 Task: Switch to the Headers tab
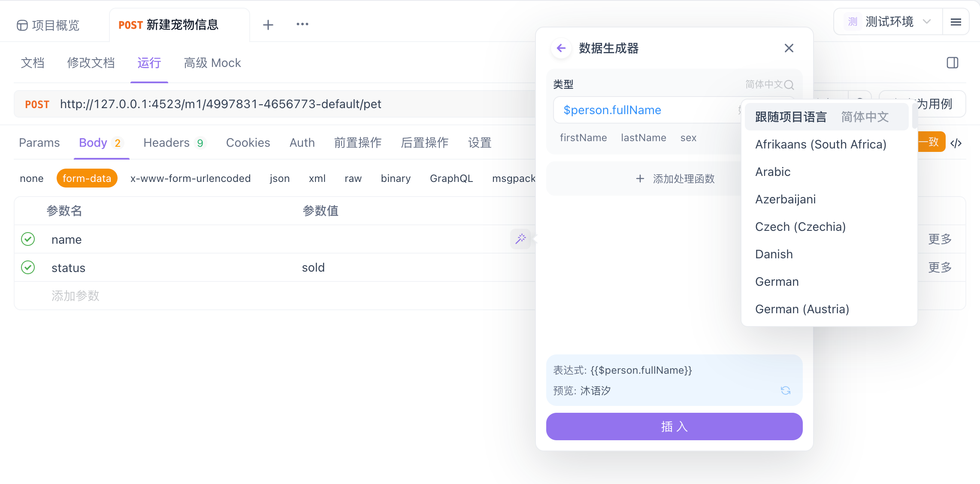(x=167, y=142)
